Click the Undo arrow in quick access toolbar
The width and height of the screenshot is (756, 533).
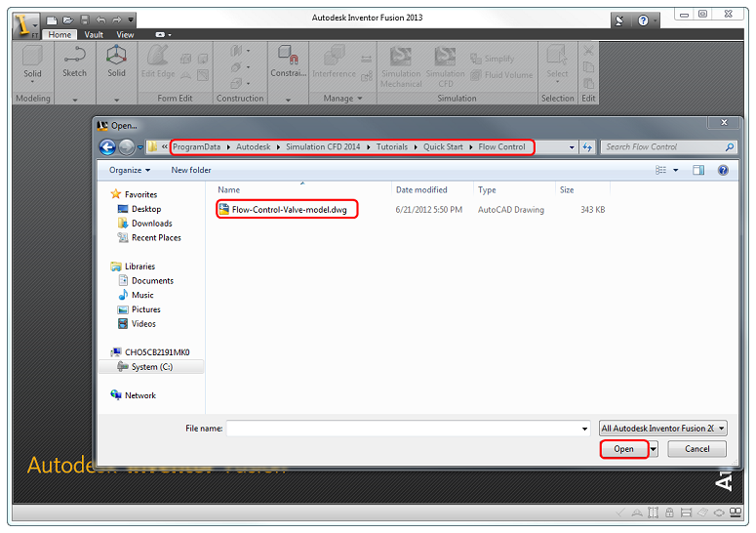[x=100, y=20]
